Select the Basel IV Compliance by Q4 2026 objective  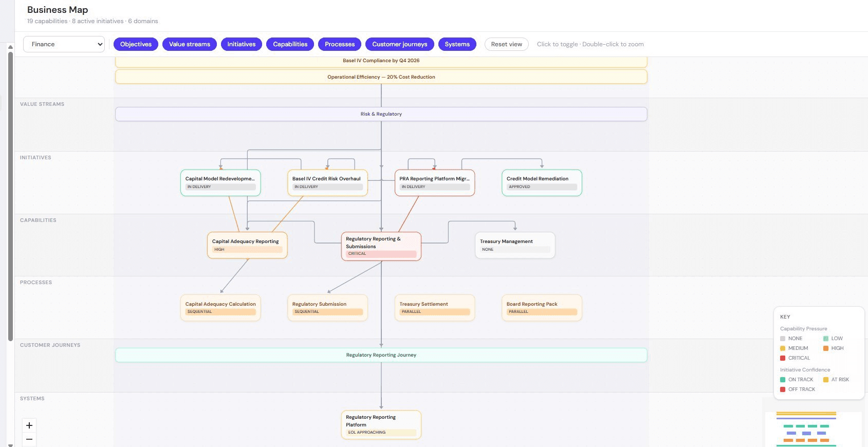click(x=381, y=61)
